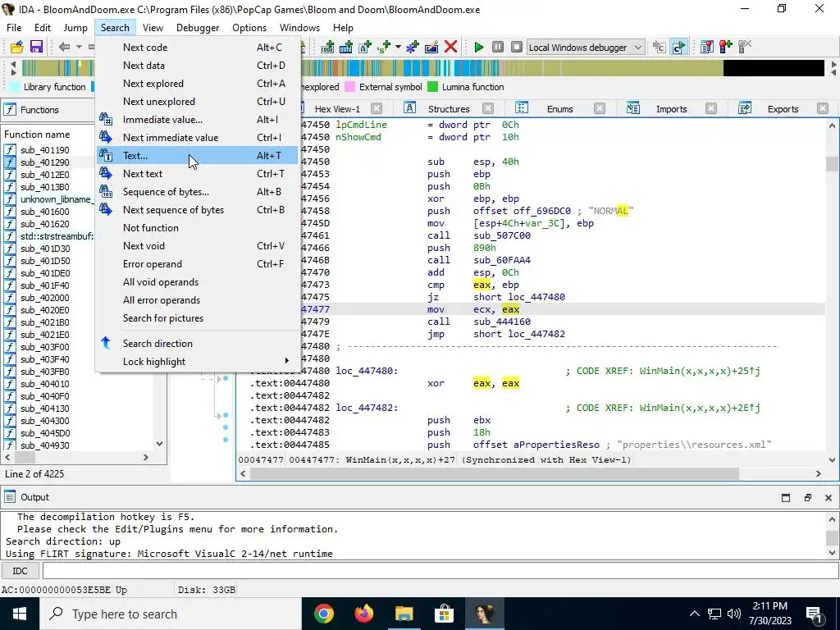Click the Convert to ASCII string icon
This screenshot has height=630, width=840.
(x=365, y=47)
